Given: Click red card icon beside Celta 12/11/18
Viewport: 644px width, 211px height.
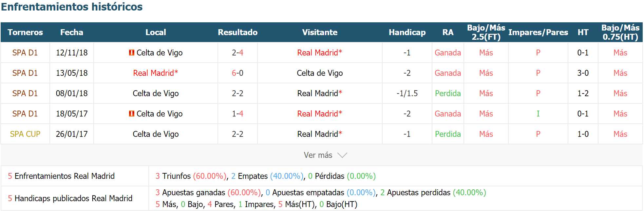Looking at the screenshot, I should tap(132, 53).
